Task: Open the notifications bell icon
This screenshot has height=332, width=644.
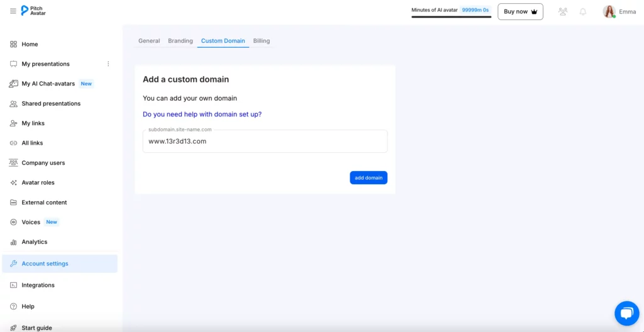Action: tap(583, 11)
